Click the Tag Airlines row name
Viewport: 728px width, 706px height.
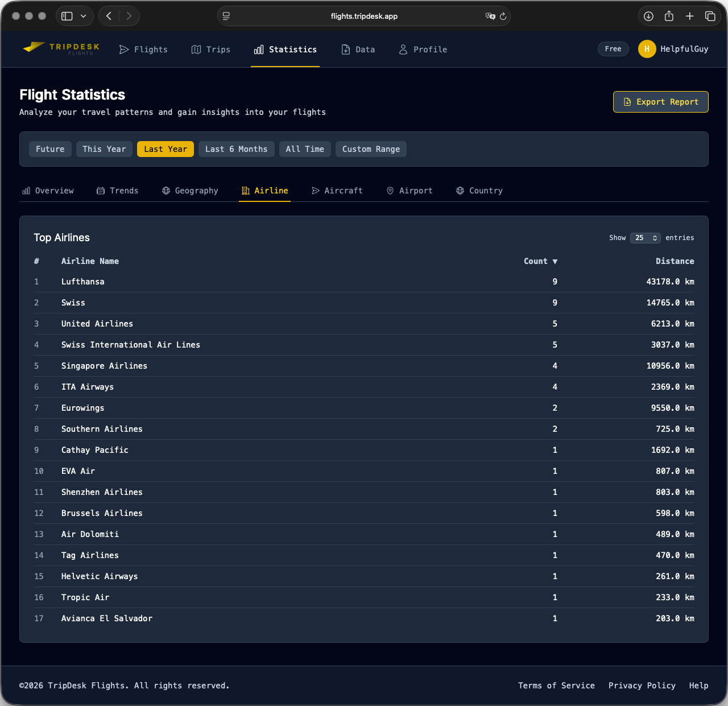90,555
